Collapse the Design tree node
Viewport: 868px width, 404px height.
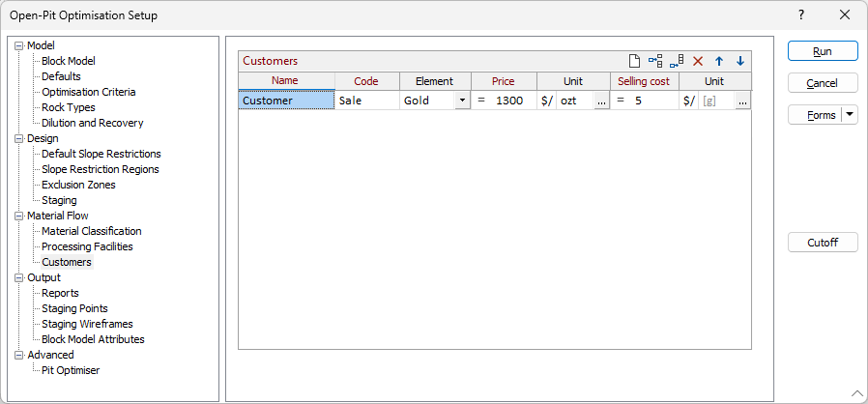pyautogui.click(x=20, y=138)
